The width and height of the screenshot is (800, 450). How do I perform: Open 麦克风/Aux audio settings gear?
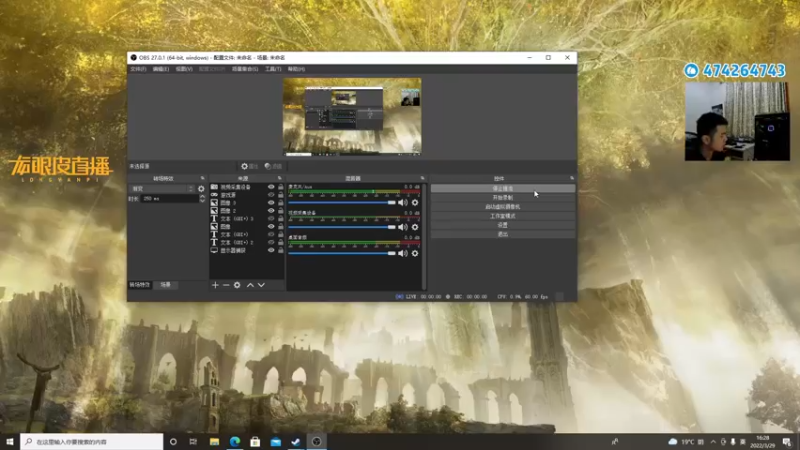tap(415, 203)
